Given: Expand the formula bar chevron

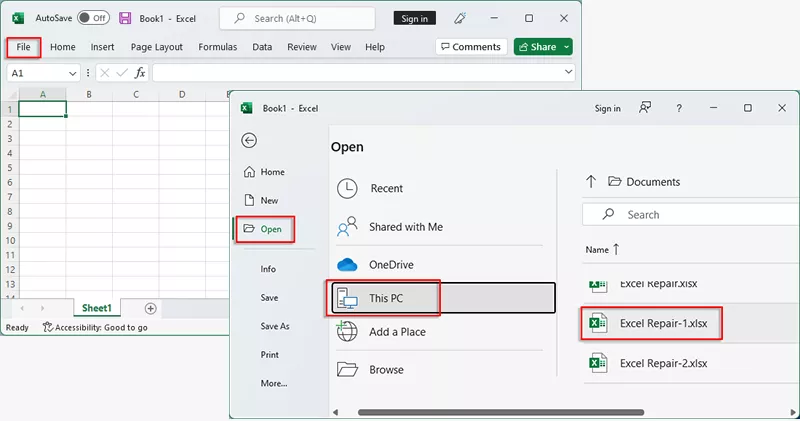Looking at the screenshot, I should [x=569, y=73].
